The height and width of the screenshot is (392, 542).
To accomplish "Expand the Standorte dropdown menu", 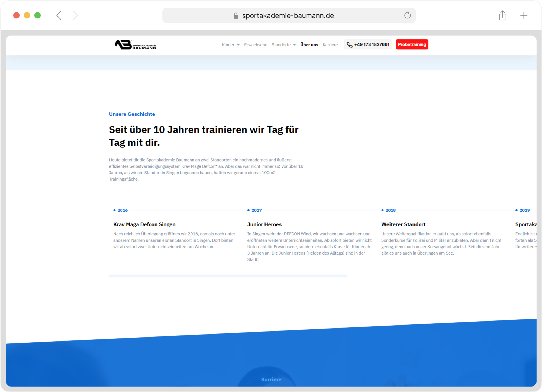I will [283, 45].
